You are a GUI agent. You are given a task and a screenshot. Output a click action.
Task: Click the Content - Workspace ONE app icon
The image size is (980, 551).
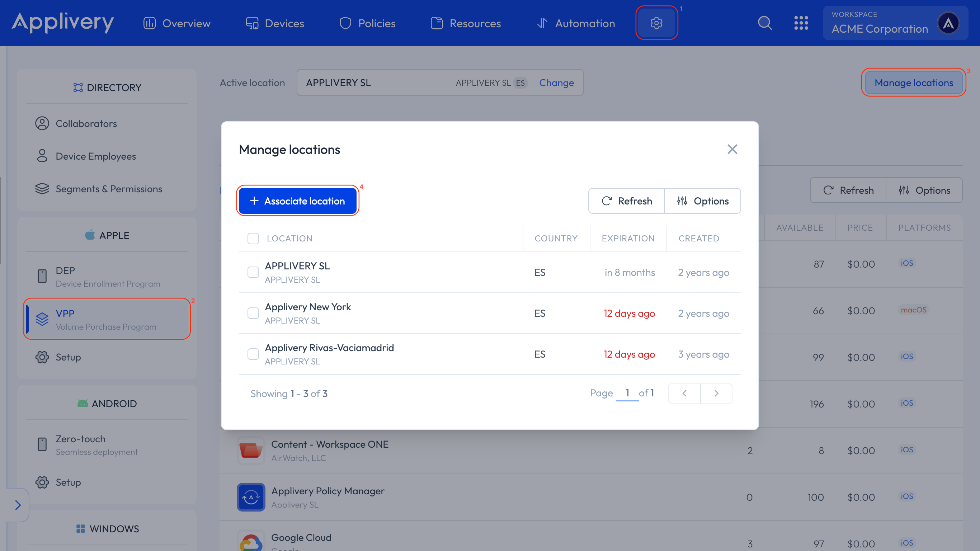[x=251, y=451]
